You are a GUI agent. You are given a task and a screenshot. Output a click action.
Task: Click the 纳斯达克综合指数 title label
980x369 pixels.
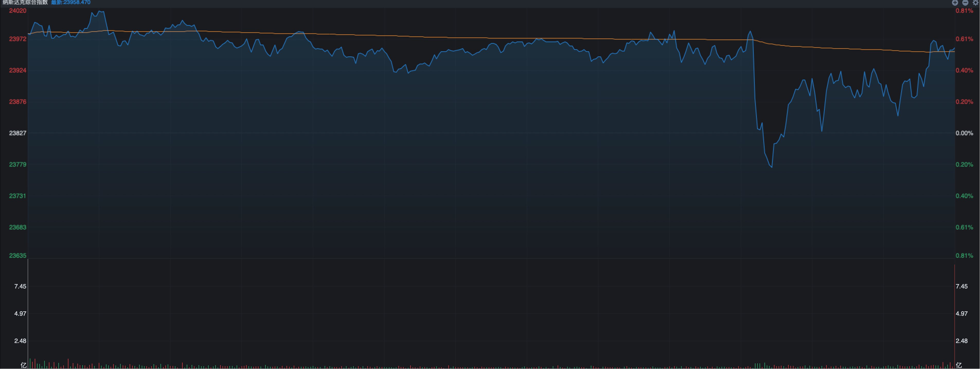point(25,3)
